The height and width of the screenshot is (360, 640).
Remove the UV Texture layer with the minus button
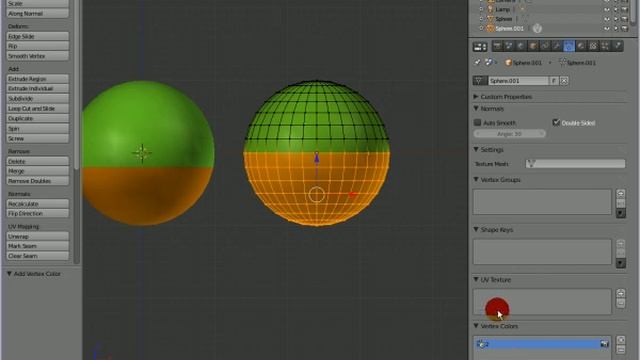coord(620,303)
